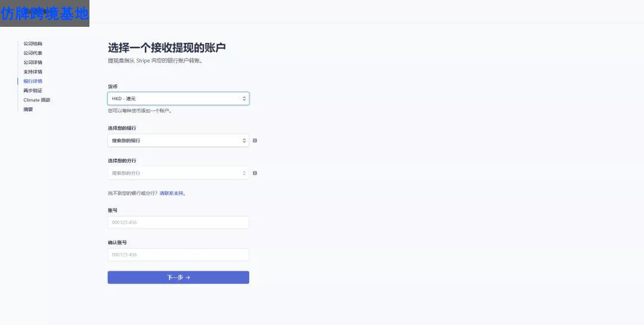Click the info icon beside 选择您的银行 field
This screenshot has width=644, height=325.
coord(255,141)
